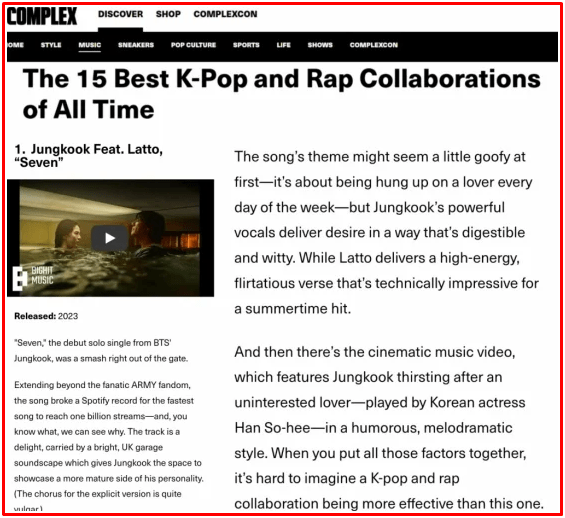Click the article headline about K-Pop collaborations
This screenshot has height=518, width=565.
pyautogui.click(x=281, y=94)
